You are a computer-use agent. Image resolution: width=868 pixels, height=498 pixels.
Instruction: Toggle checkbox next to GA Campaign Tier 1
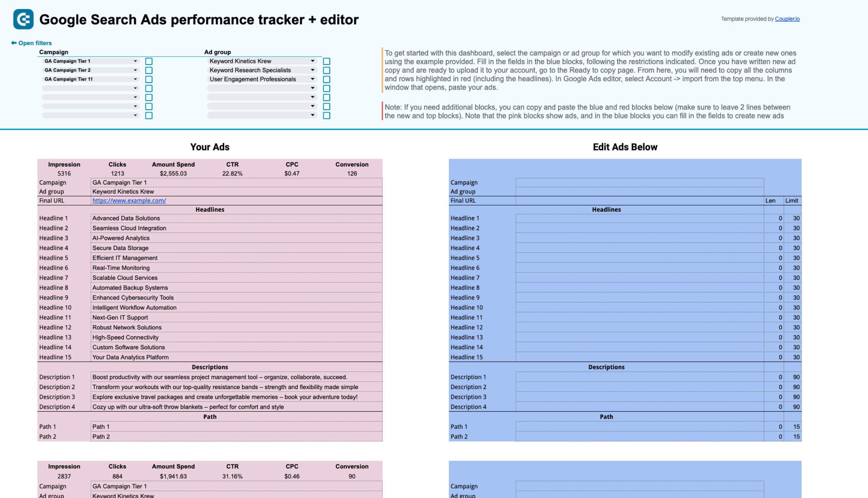pyautogui.click(x=149, y=61)
